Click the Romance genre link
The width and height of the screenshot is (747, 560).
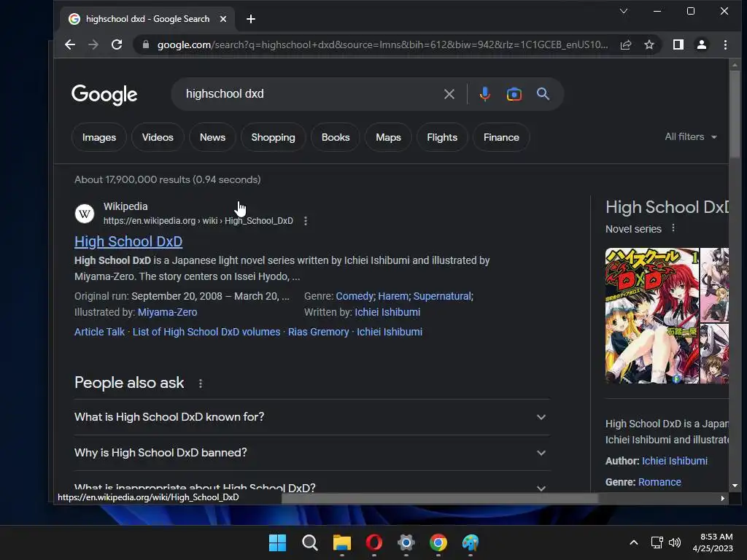(659, 482)
